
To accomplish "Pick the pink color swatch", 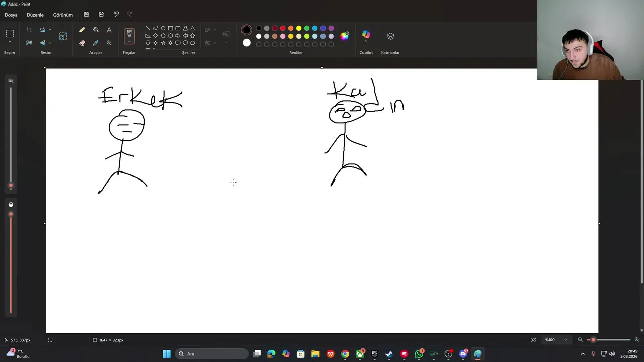I will 283,36.
